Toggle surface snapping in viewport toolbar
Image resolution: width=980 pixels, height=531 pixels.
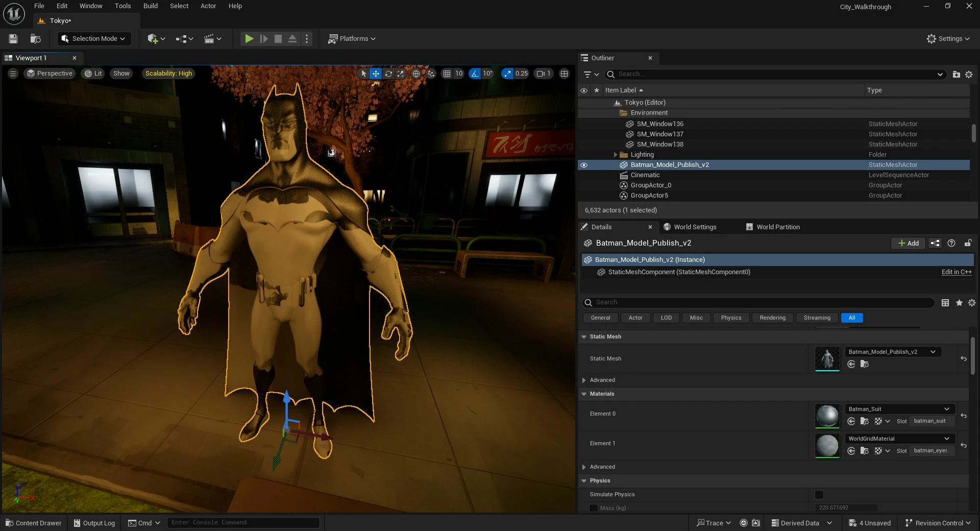click(431, 74)
